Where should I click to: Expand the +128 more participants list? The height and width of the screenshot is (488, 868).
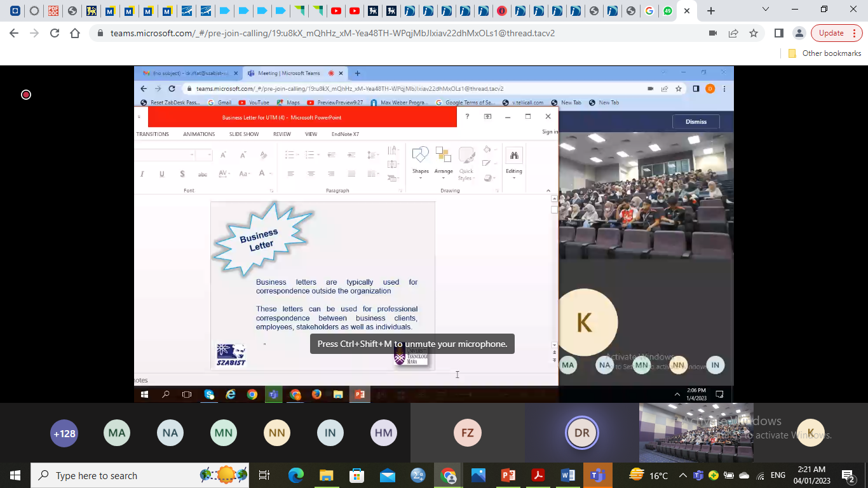click(x=64, y=433)
